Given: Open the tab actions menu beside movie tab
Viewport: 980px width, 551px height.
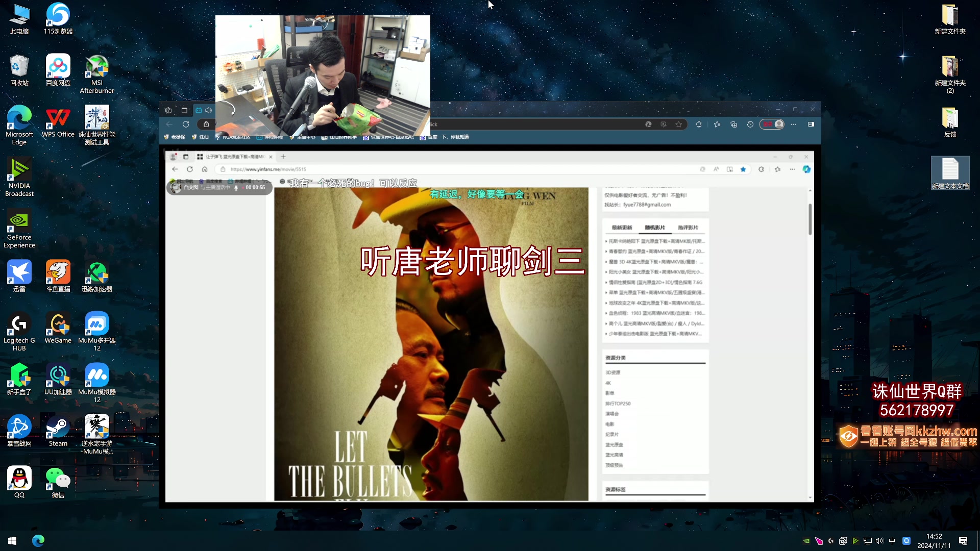Looking at the screenshot, I should pos(186,157).
